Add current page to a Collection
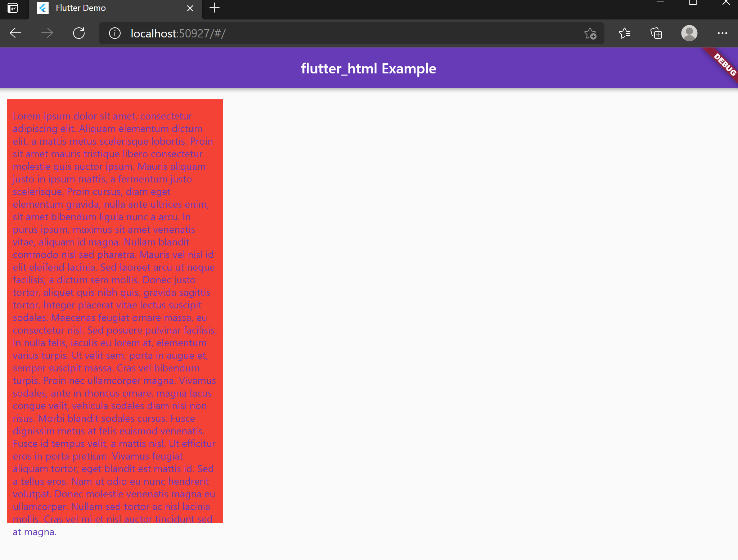 pyautogui.click(x=656, y=33)
